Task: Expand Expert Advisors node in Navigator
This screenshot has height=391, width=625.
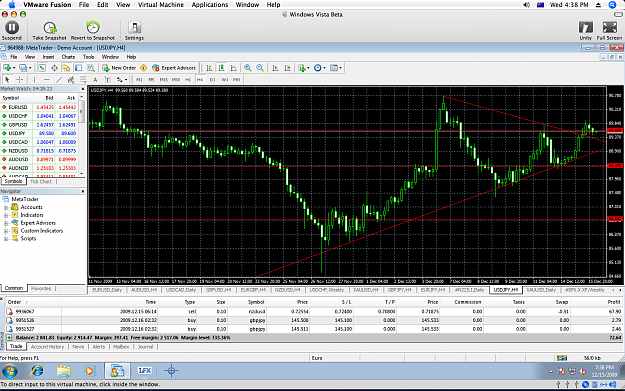Action: [6, 223]
